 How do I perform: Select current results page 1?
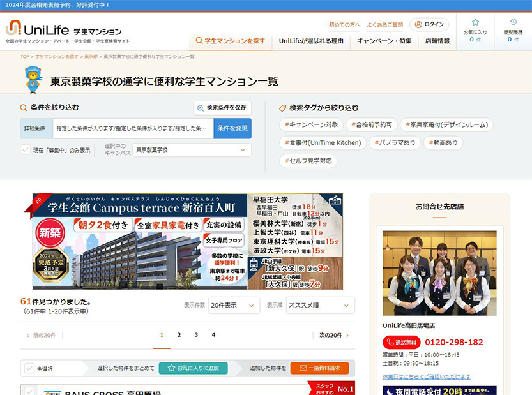[x=162, y=335]
